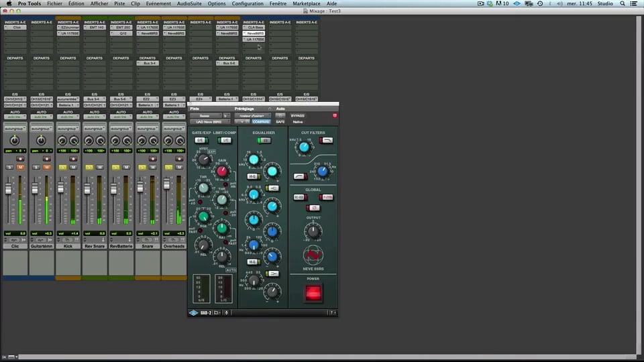Toggle the phase invert switch under Global
This screenshot has width=644, height=362.
[313, 208]
